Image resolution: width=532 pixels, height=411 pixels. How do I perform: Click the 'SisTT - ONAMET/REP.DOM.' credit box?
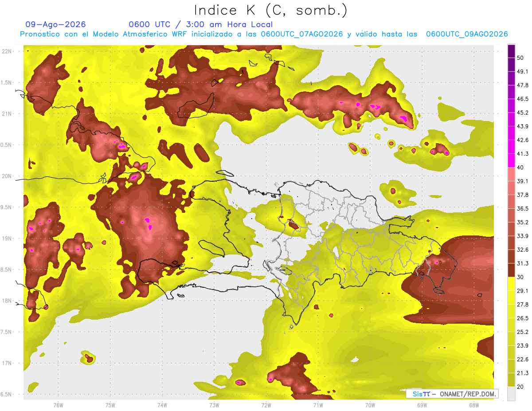tap(452, 394)
